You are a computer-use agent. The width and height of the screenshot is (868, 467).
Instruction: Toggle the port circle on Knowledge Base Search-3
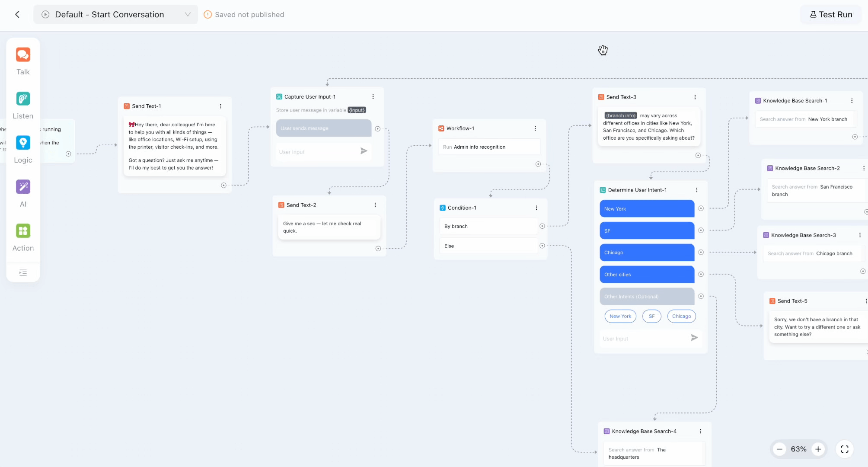point(863,271)
